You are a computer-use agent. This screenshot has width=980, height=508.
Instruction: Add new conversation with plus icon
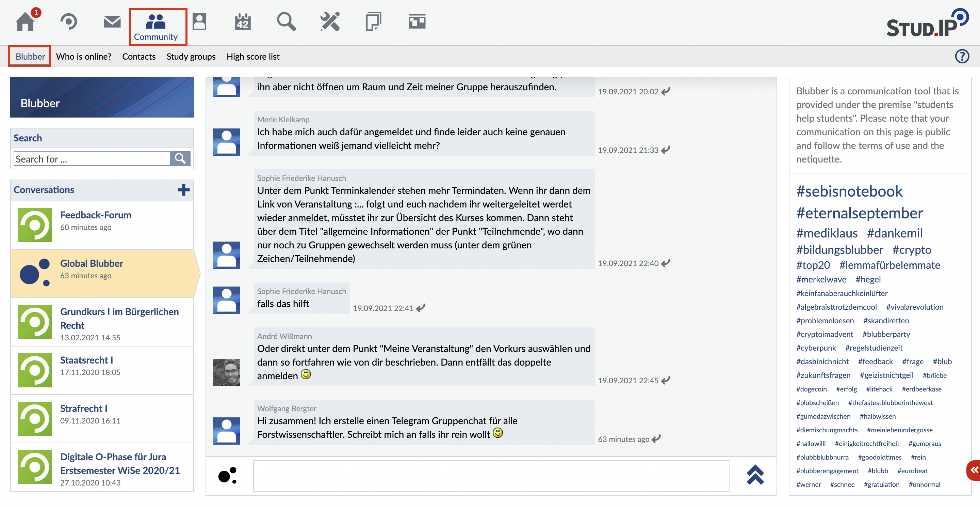tap(183, 190)
